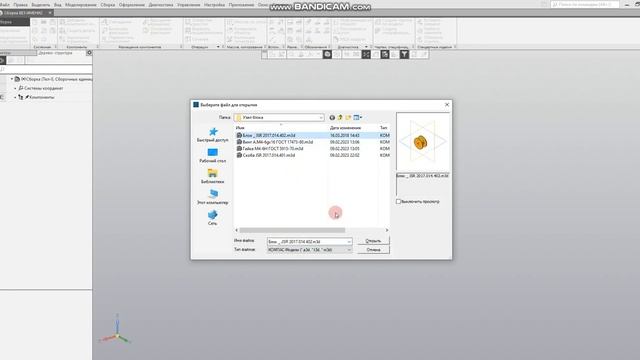Click the horizontal scrollbar in file list

pos(292,230)
